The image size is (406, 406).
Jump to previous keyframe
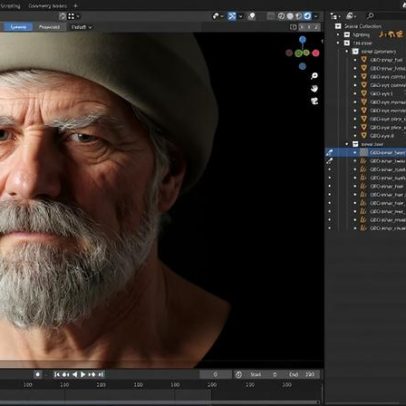(x=66, y=375)
